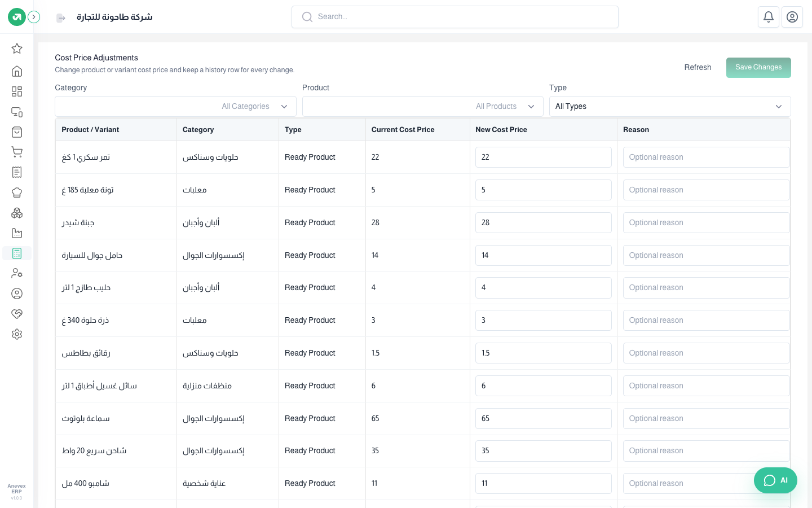Screen dimensions: 812x508
Task: Open the user account menu icon
Action: click(x=792, y=17)
